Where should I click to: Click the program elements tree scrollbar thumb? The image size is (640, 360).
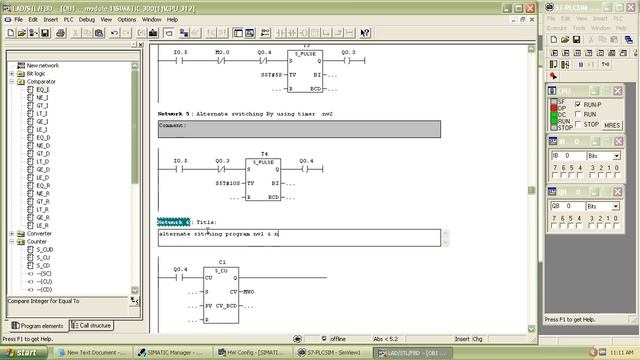click(x=135, y=127)
